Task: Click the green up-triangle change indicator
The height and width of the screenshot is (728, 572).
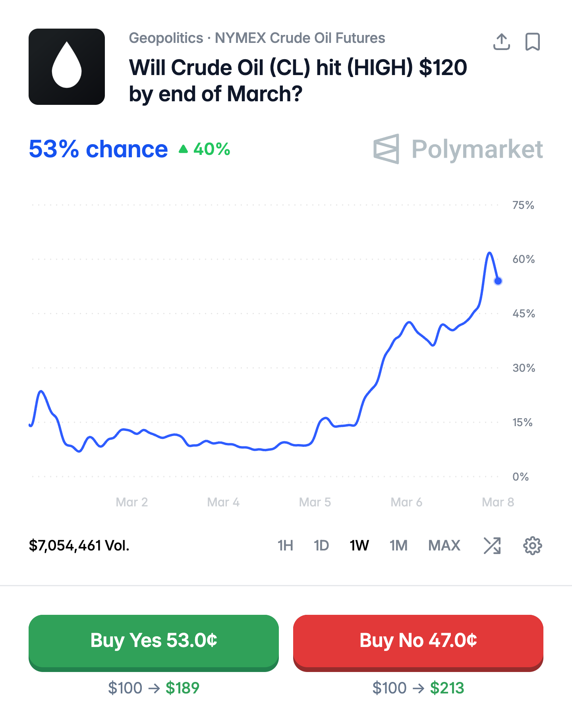Action: pos(183,149)
